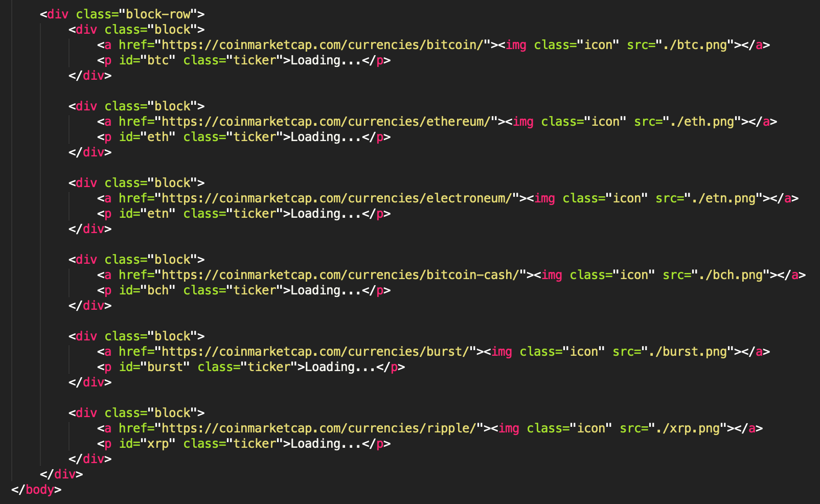The height and width of the screenshot is (504, 820).
Task: Click the closing body tag
Action: pos(36,490)
